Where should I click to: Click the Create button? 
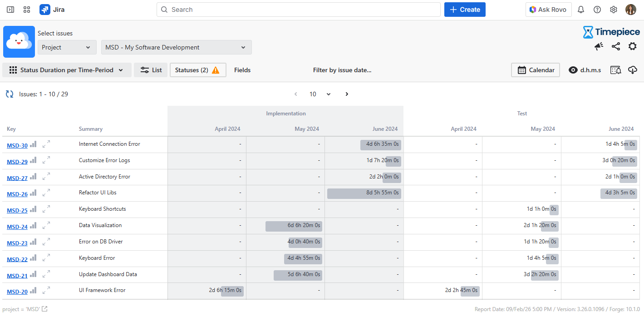[x=465, y=10]
